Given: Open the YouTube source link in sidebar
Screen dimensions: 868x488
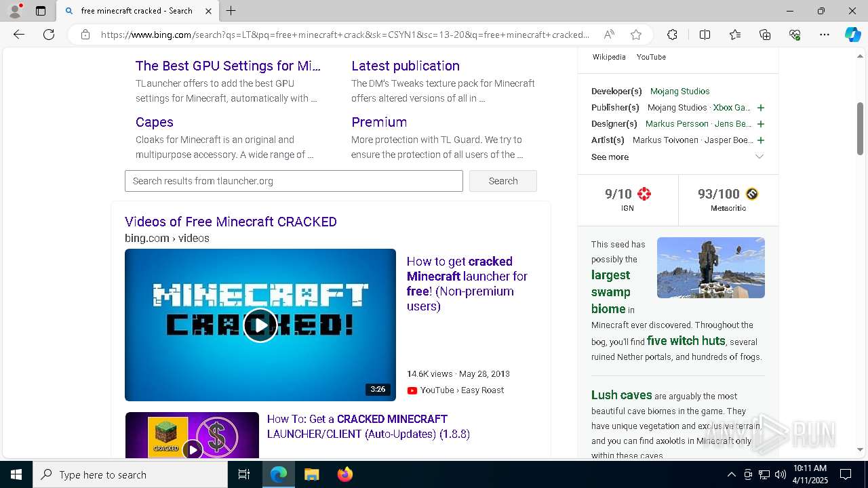Looking at the screenshot, I should [651, 57].
